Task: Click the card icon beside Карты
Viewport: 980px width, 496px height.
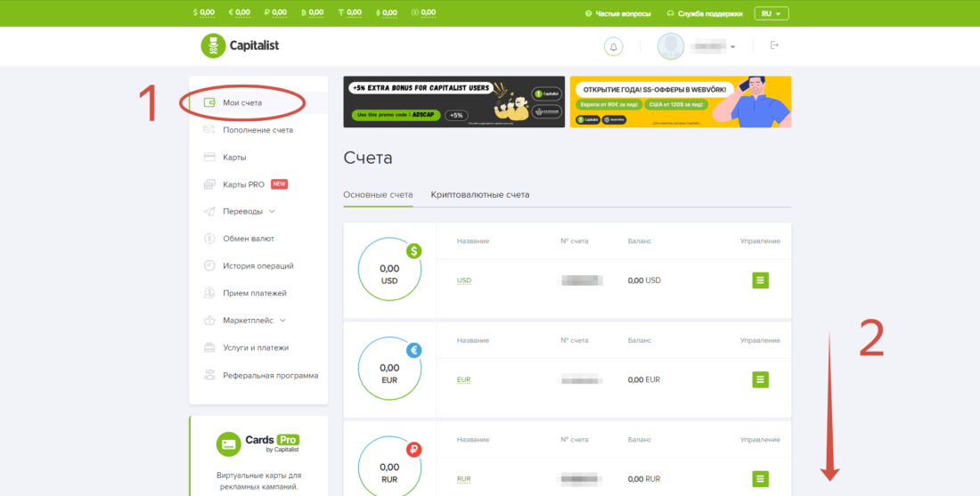Action: (x=210, y=157)
